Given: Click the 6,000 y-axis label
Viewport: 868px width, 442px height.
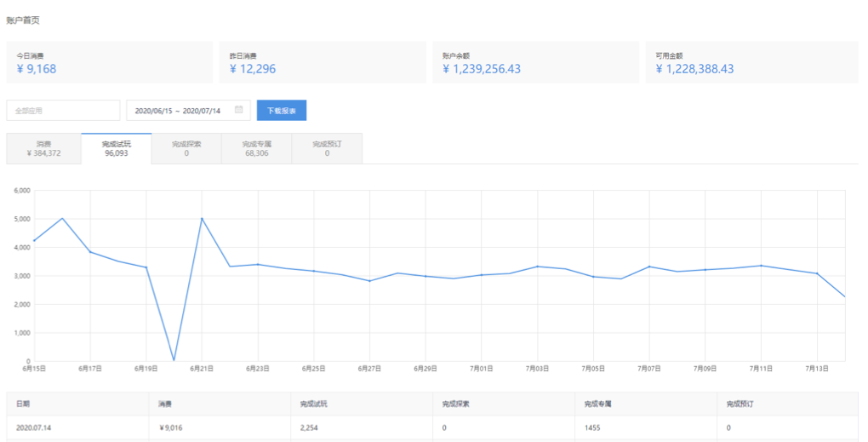Looking at the screenshot, I should point(22,191).
